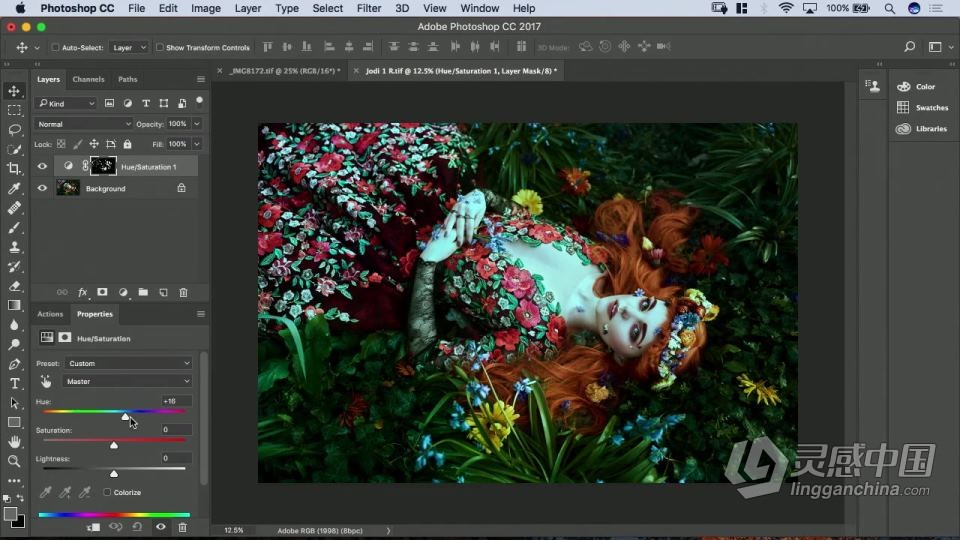Open Auto-Select Layer dropdown

click(129, 47)
